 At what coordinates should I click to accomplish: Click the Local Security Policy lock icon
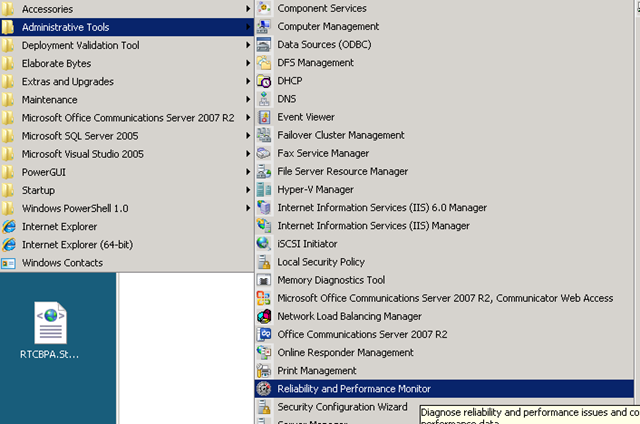click(x=264, y=262)
